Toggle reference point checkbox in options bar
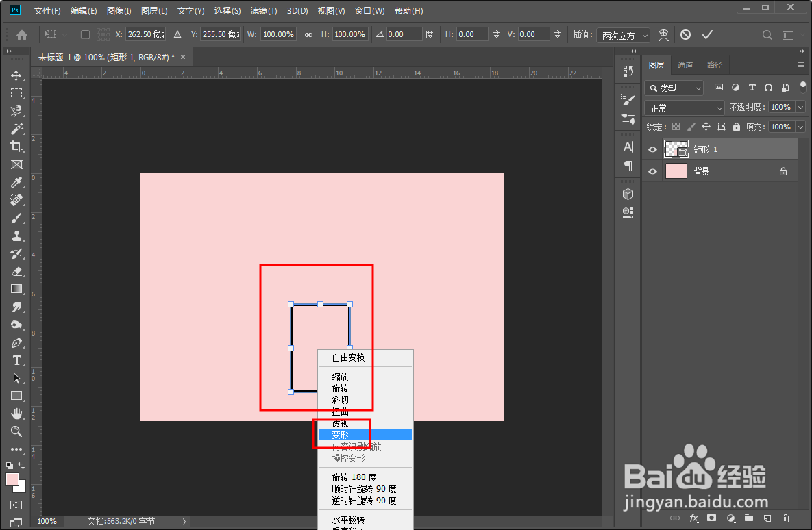Image resolution: width=812 pixels, height=530 pixels. pos(86,35)
